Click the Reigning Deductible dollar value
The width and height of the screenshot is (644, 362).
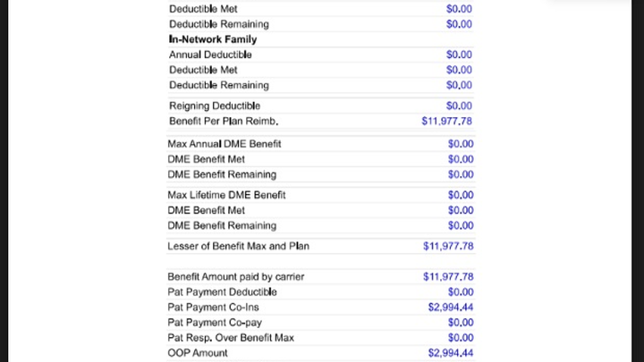(x=460, y=105)
